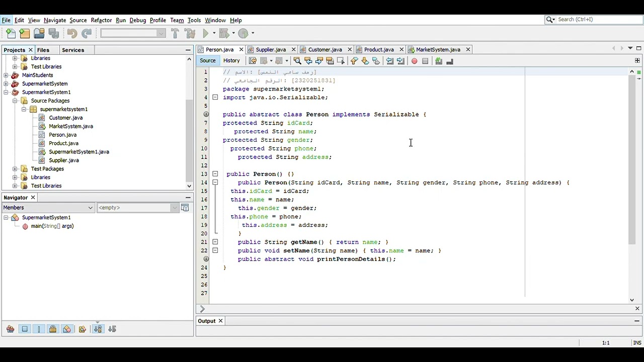Click the Previous Bookmark editor icon
644x362 pixels.
click(x=354, y=61)
